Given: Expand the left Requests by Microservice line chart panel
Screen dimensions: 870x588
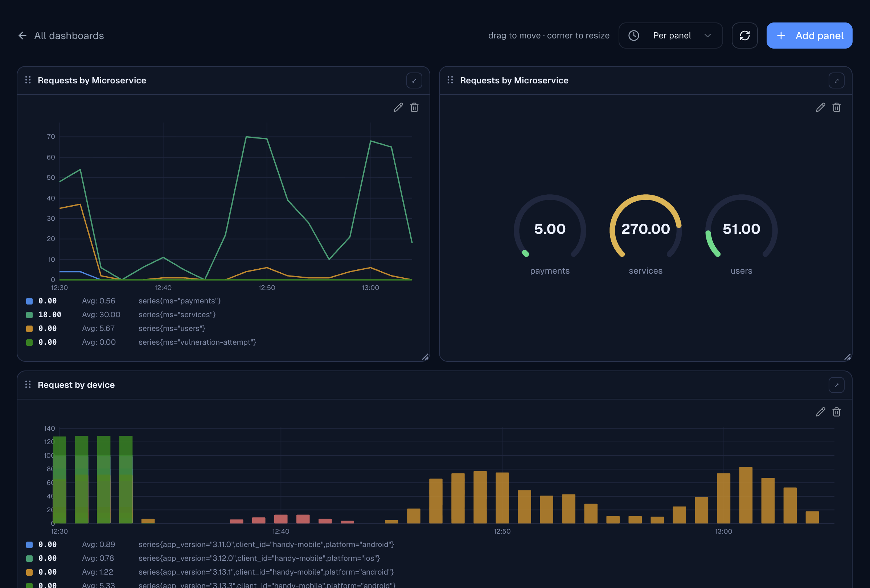Looking at the screenshot, I should (414, 81).
